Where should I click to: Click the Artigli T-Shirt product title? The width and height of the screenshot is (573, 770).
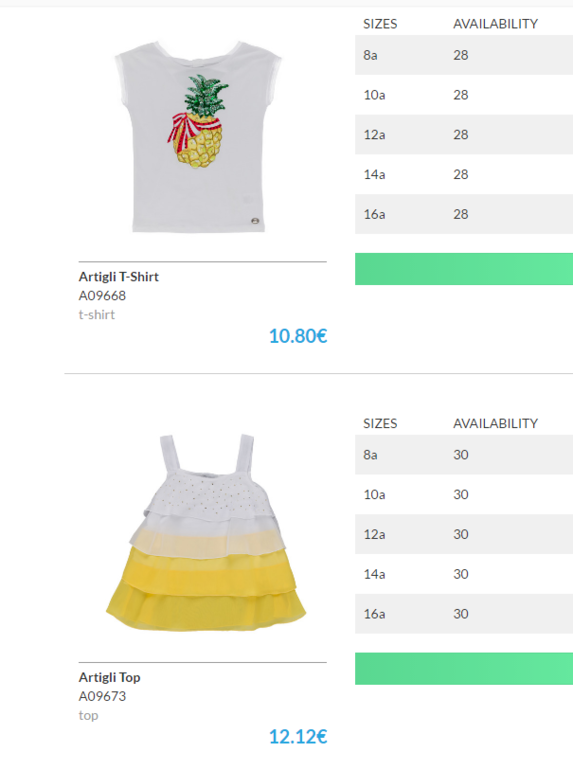119,276
